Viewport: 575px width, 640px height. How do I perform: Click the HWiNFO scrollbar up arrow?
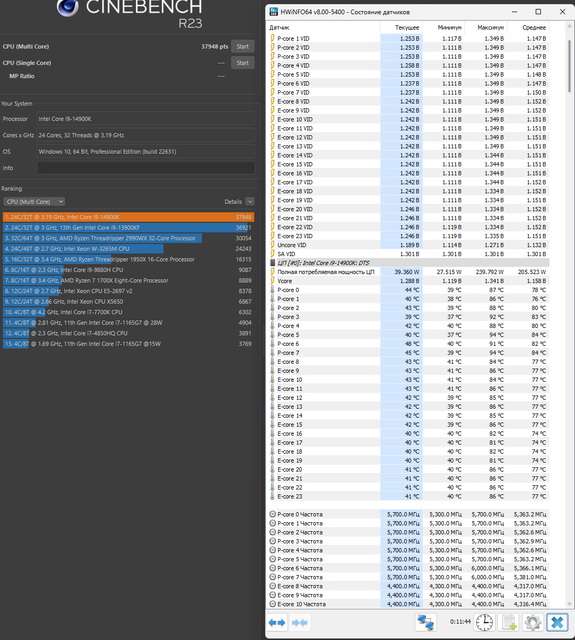(569, 26)
